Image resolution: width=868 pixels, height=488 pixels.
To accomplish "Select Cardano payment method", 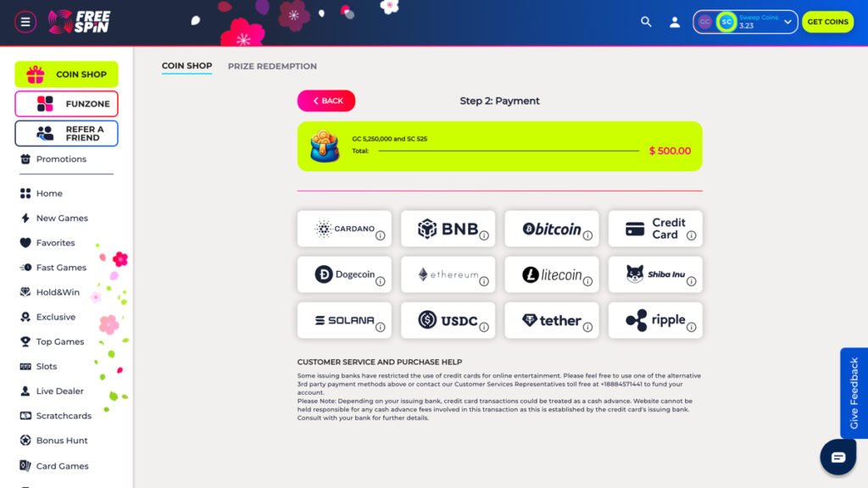I will pos(344,229).
